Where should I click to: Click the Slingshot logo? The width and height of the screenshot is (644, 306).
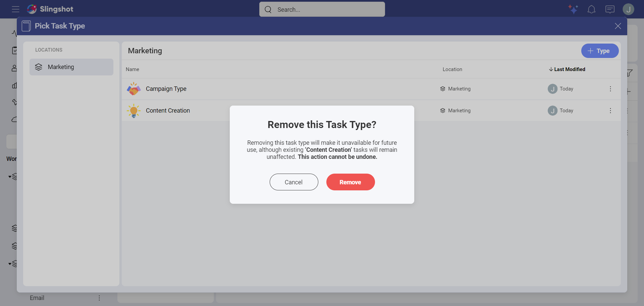(x=50, y=9)
